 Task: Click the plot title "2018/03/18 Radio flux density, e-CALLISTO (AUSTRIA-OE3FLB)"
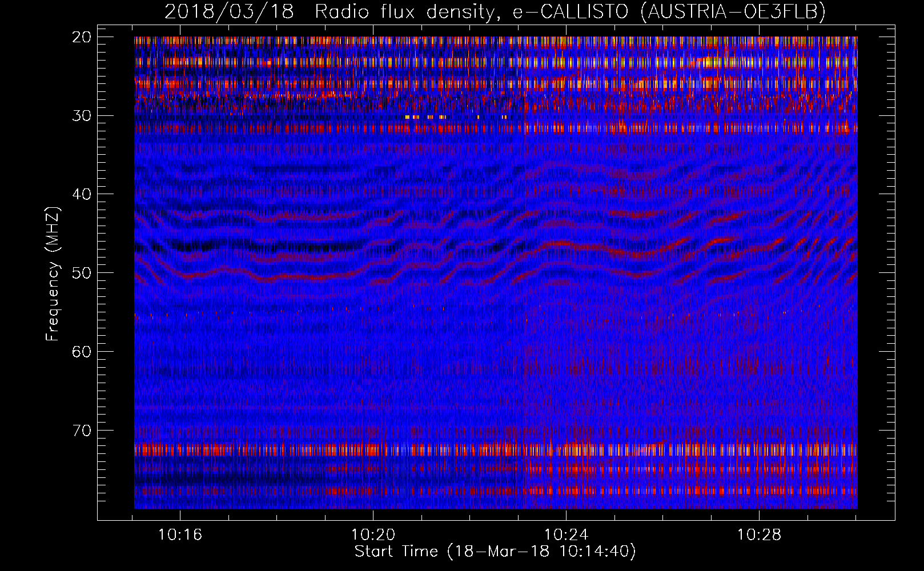(x=495, y=11)
